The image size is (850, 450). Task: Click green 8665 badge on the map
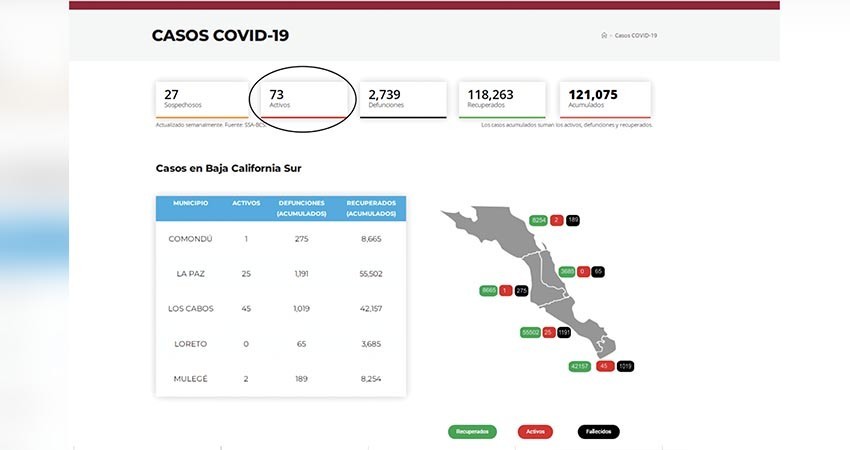point(488,291)
